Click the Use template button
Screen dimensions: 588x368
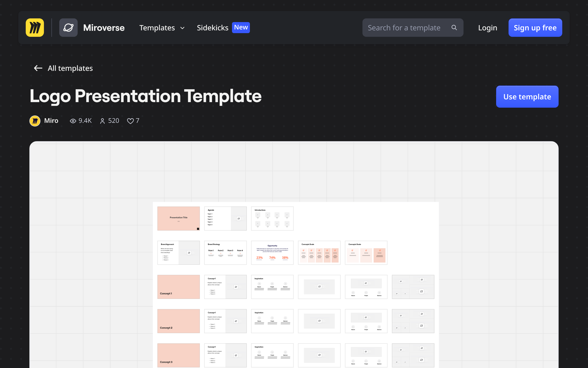(x=527, y=97)
